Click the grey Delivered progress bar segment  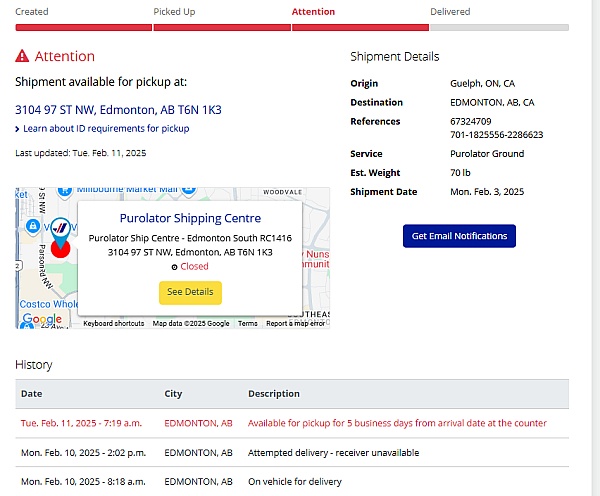499,28
